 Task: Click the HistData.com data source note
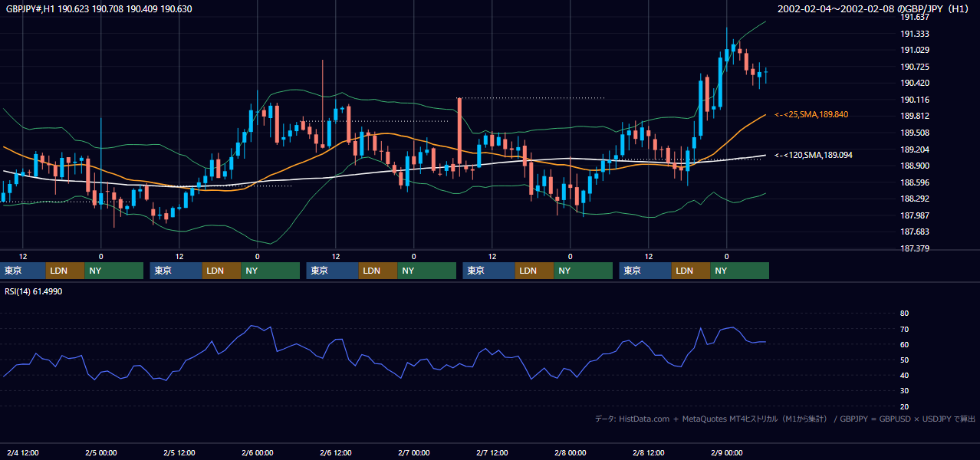pos(784,419)
